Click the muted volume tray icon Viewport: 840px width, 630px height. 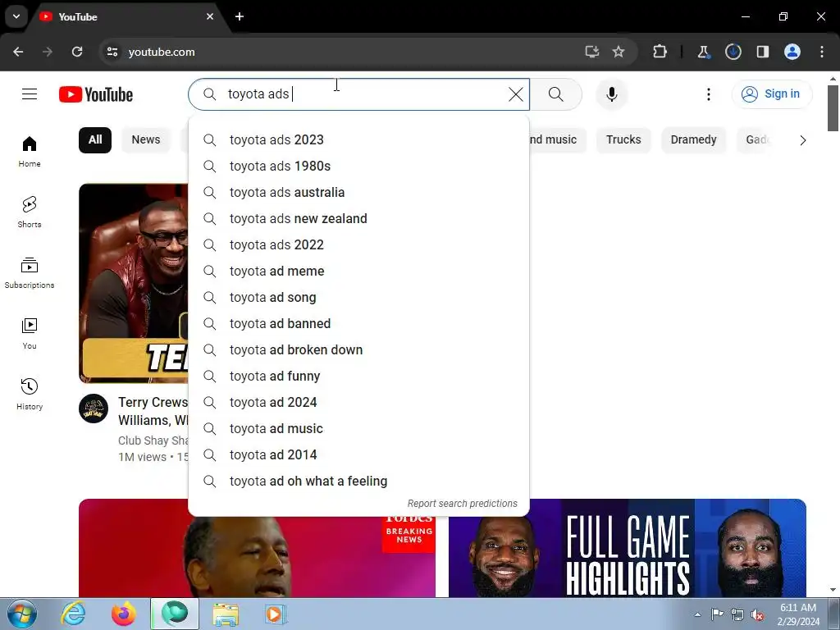click(757, 614)
